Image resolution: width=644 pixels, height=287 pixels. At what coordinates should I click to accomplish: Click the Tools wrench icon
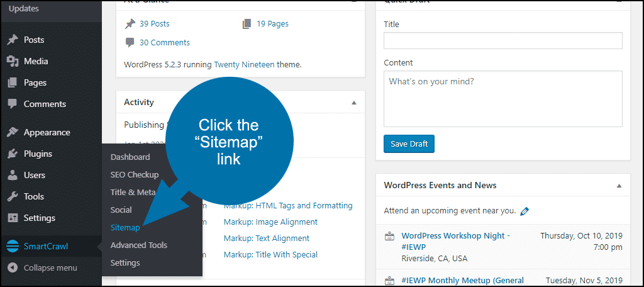click(13, 196)
